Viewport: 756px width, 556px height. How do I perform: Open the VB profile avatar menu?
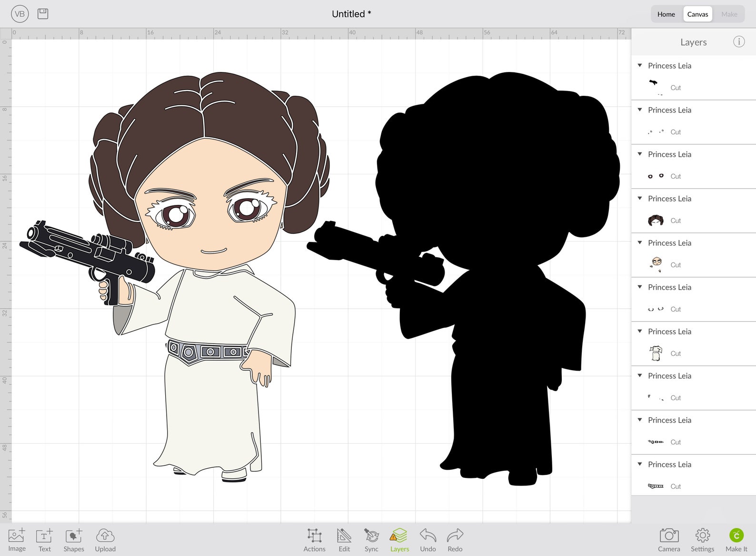click(20, 14)
